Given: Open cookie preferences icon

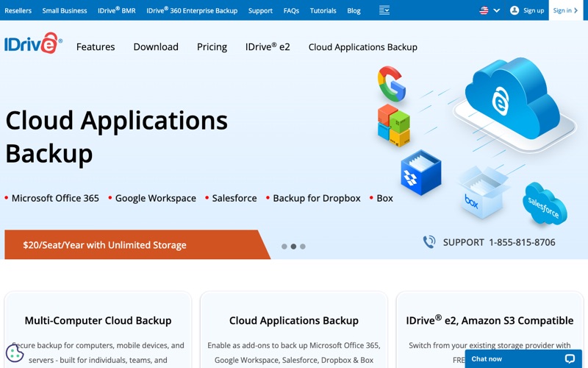Looking at the screenshot, I should click(x=15, y=353).
